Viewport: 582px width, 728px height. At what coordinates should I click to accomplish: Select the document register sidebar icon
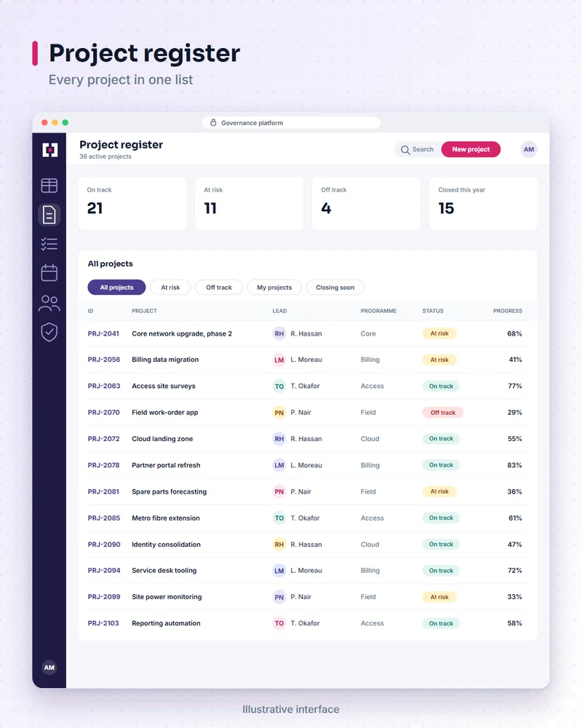[49, 215]
